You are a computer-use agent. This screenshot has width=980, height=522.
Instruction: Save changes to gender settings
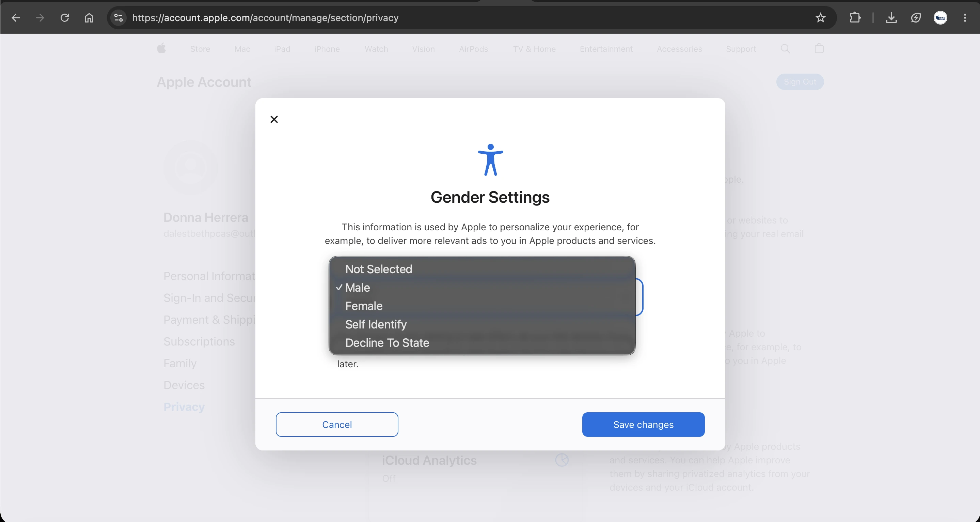pyautogui.click(x=643, y=425)
